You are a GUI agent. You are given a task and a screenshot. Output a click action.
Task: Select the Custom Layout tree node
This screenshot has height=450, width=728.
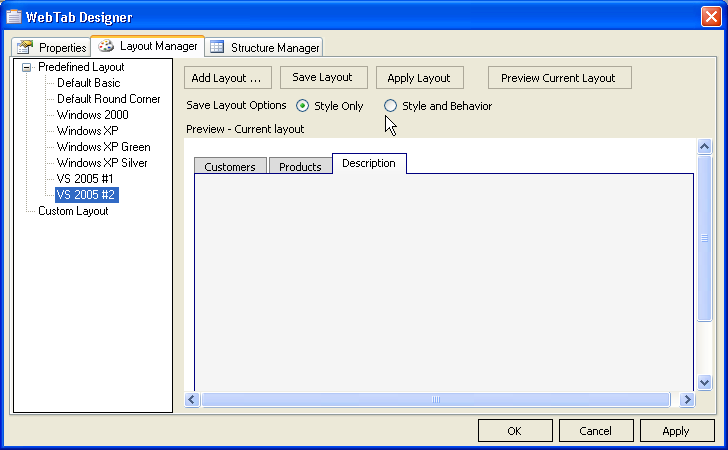tap(73, 211)
